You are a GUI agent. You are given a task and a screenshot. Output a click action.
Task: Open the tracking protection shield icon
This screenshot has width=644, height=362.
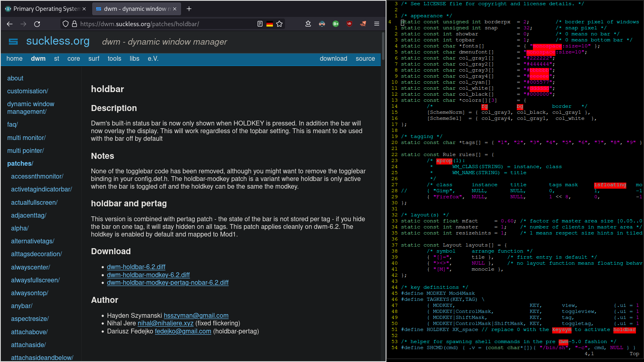pos(66,24)
